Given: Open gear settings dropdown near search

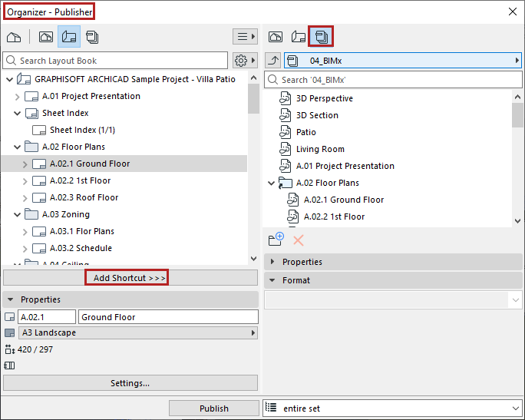Looking at the screenshot, I should tap(245, 61).
